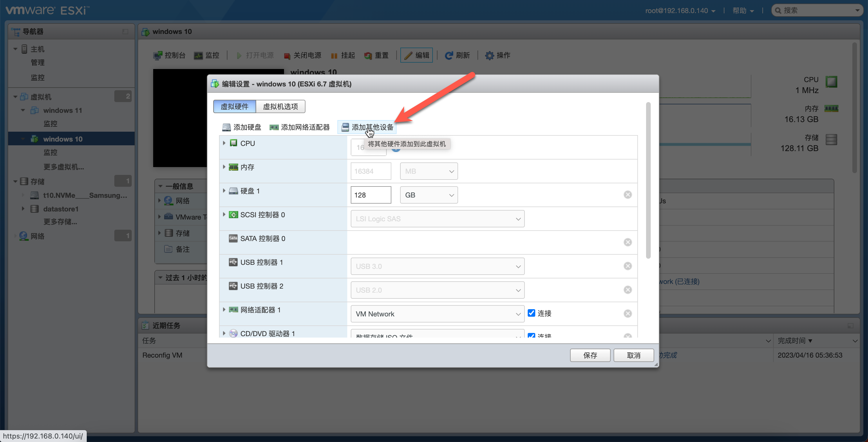
Task: Expand CPU settings row
Action: [x=224, y=143]
